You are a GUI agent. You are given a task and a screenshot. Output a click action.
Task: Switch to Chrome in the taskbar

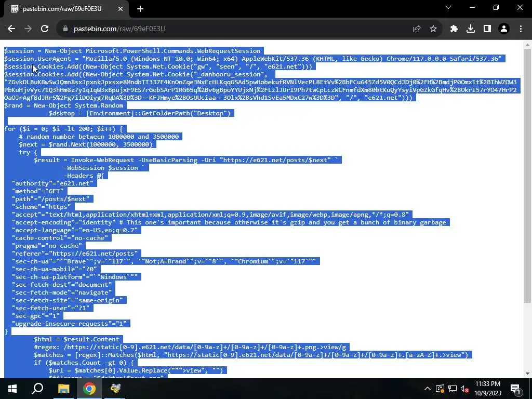coord(89,389)
